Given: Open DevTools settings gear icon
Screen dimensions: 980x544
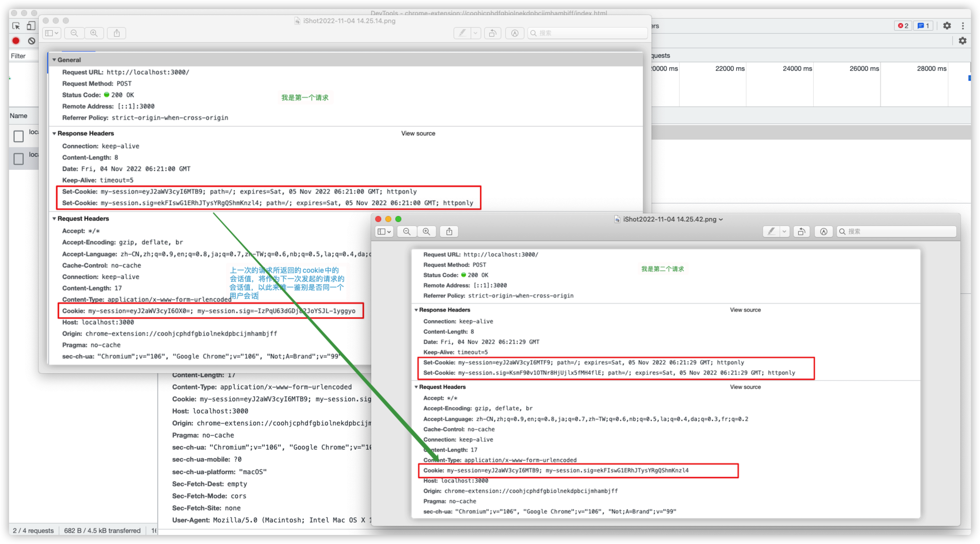Looking at the screenshot, I should click(947, 26).
